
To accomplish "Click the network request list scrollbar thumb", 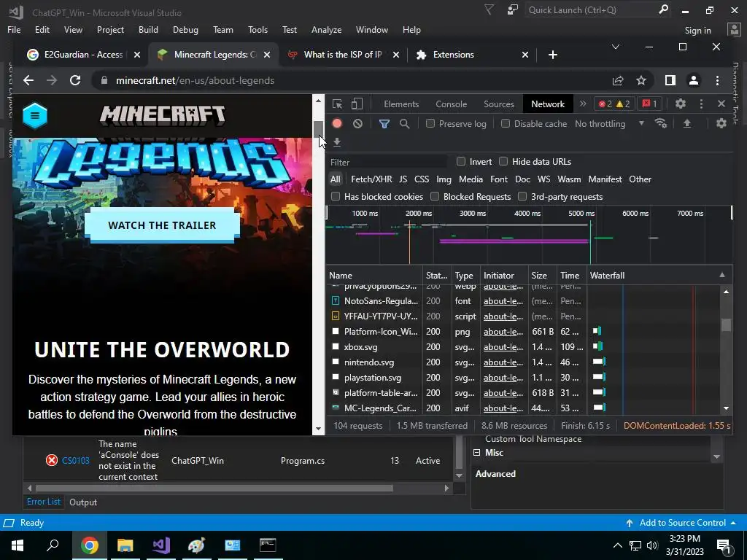I will [x=726, y=324].
